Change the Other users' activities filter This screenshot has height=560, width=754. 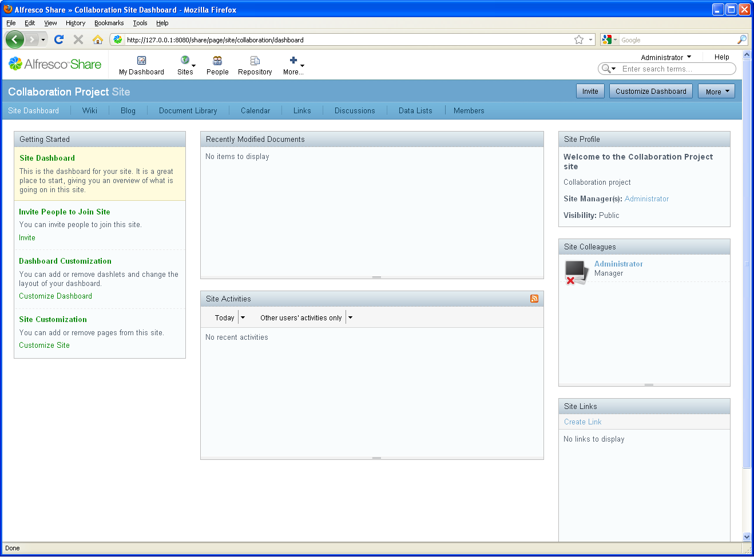pyautogui.click(x=306, y=317)
